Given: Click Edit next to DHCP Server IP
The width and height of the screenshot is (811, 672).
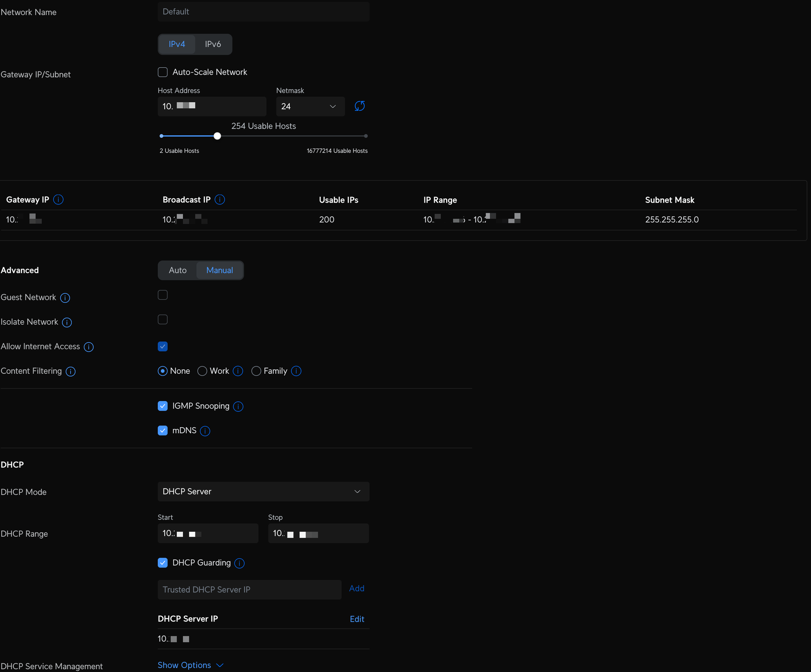Looking at the screenshot, I should click(x=357, y=619).
